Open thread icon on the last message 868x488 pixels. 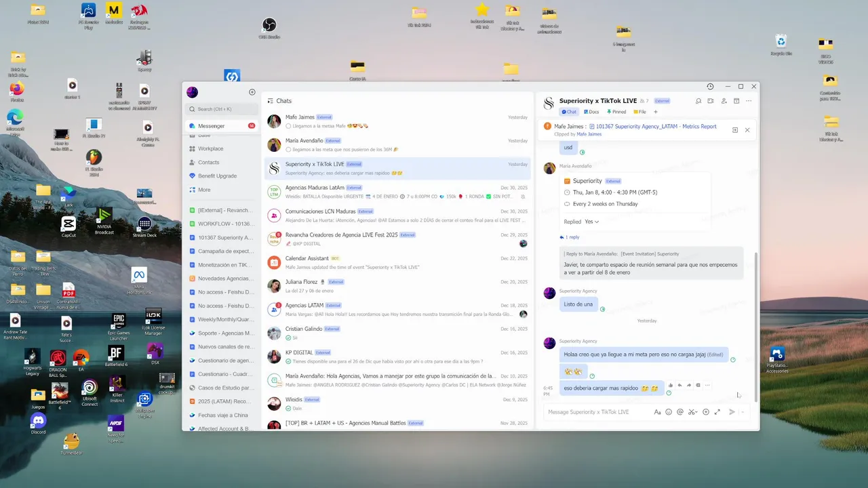tap(698, 385)
